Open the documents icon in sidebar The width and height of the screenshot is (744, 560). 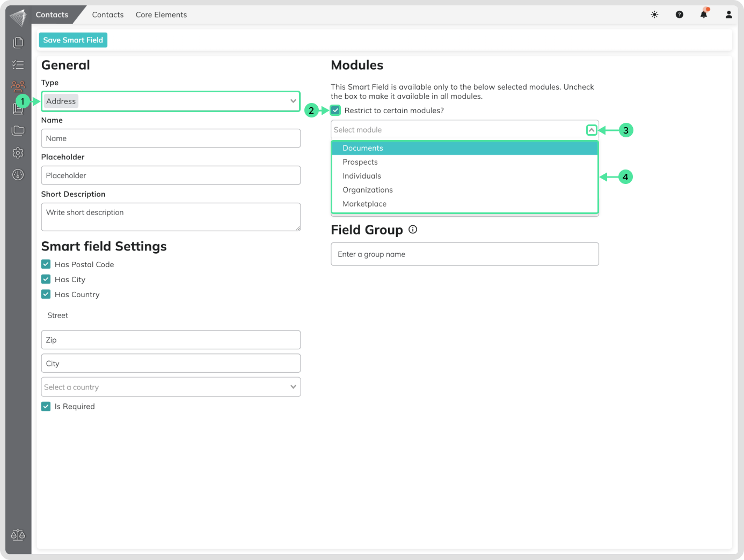coord(18,42)
